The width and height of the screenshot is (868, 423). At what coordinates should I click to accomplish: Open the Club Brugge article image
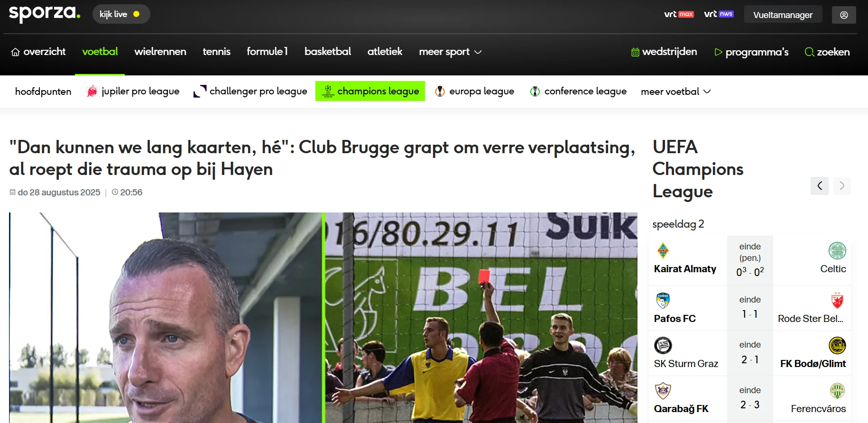tap(323, 317)
